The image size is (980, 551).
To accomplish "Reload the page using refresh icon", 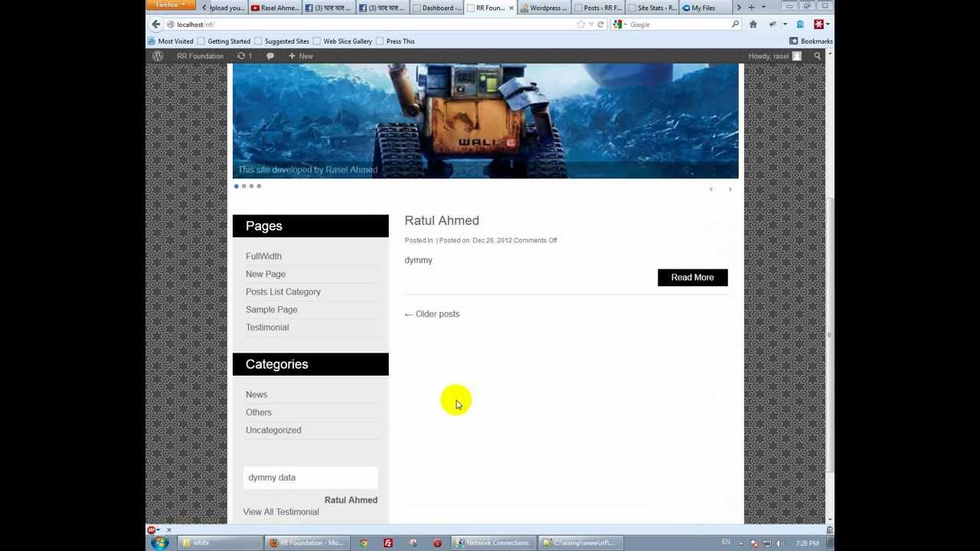I will tap(600, 24).
